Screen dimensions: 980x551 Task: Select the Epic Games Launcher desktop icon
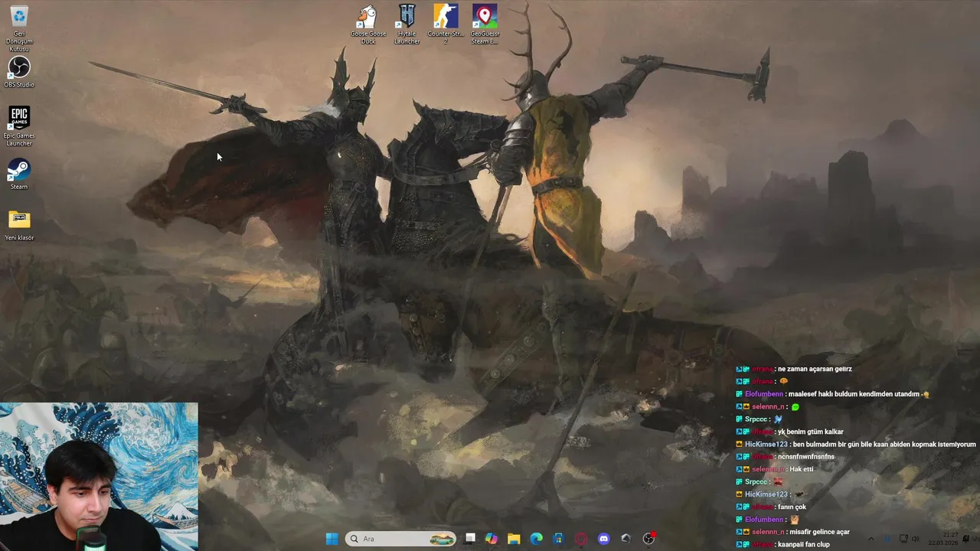(19, 126)
